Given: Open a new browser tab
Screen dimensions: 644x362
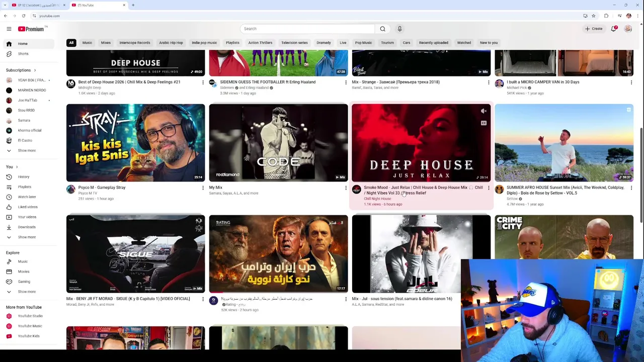Looking at the screenshot, I should [133, 5].
